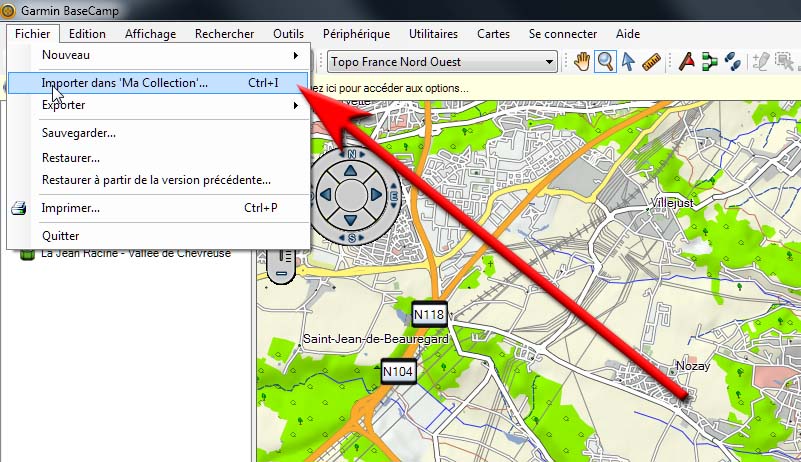Click the E marker on compass ring
801x462 pixels.
[x=394, y=196]
